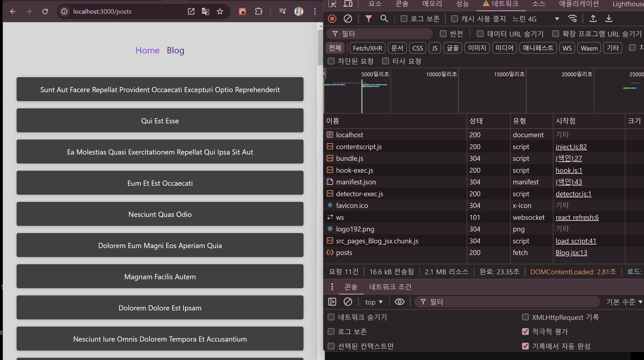Bookmark this page with the star icon
The height and width of the screenshot is (360, 644).
coord(220,11)
